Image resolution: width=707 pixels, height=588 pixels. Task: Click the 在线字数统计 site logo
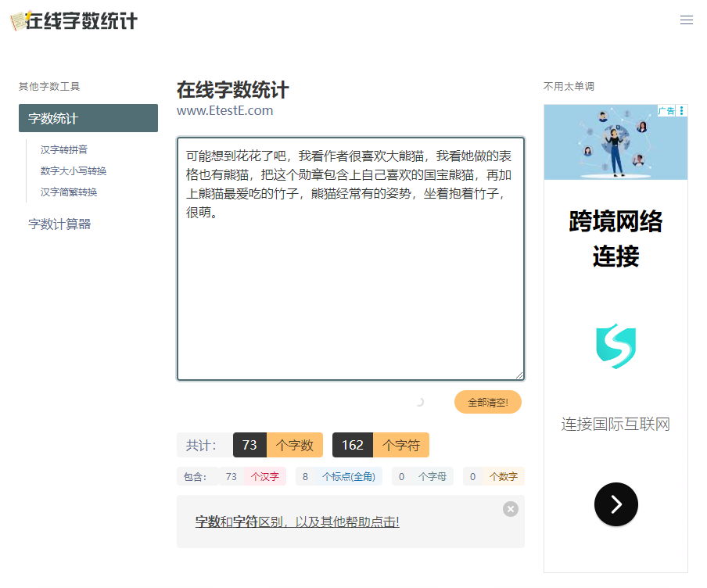pos(74,21)
